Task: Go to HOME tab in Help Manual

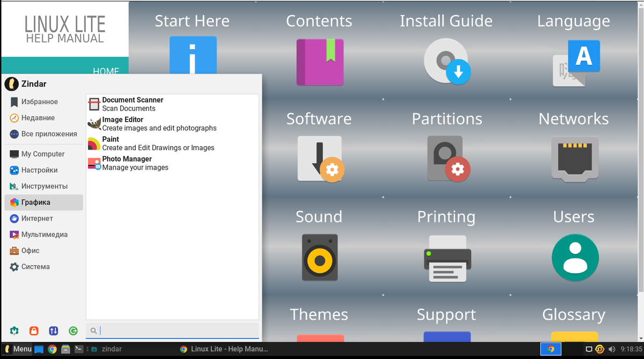Action: click(x=106, y=71)
